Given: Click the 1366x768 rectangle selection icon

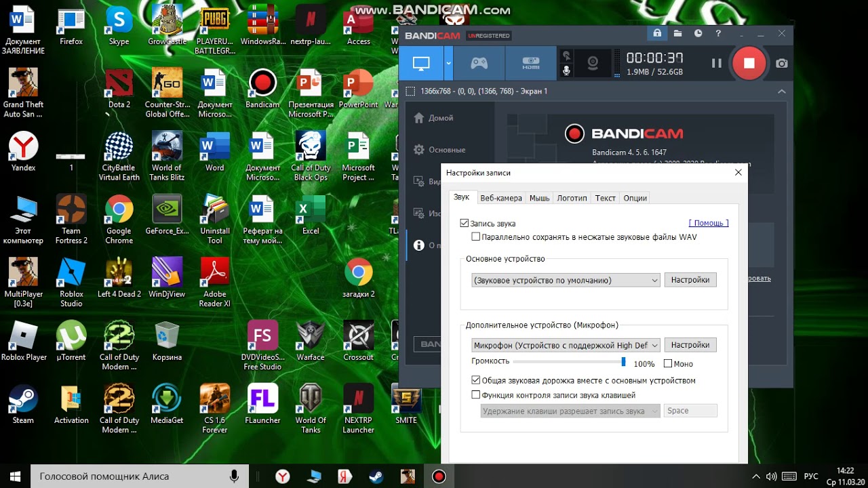Looking at the screenshot, I should [x=410, y=91].
